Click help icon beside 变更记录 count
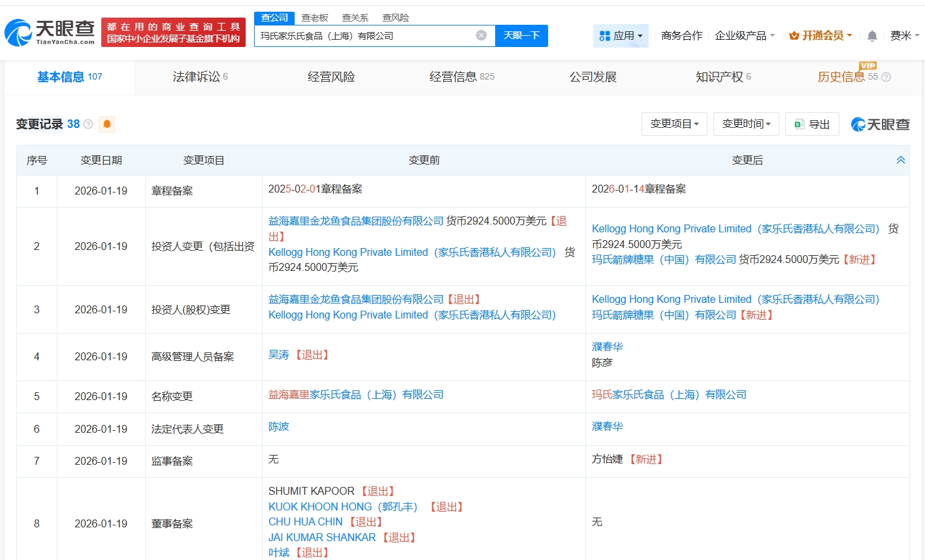925x560 pixels. (88, 124)
